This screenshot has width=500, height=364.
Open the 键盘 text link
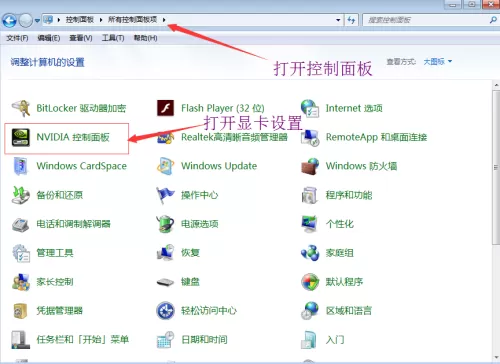pyautogui.click(x=190, y=282)
